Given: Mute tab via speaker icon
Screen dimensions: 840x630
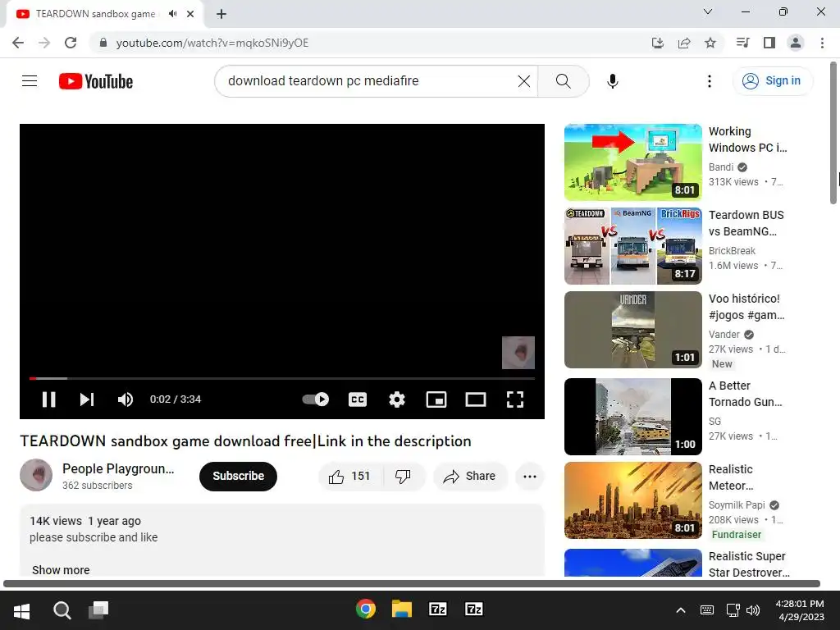Looking at the screenshot, I should [172, 14].
